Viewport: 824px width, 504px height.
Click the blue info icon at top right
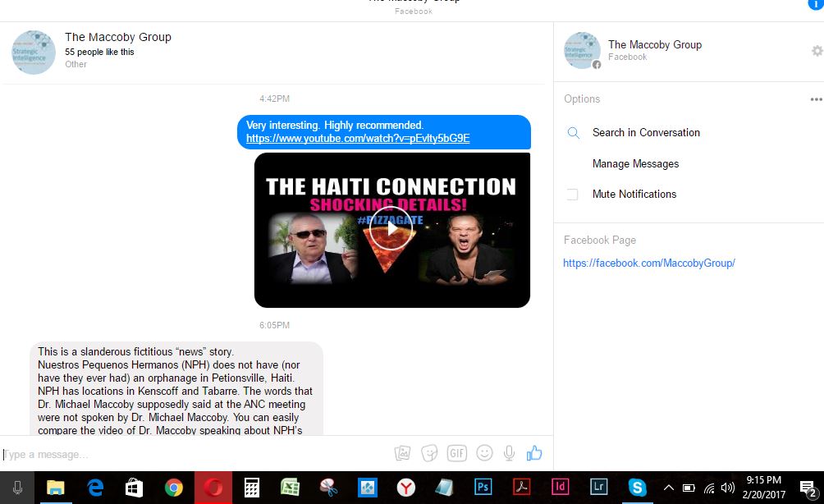point(816,3)
